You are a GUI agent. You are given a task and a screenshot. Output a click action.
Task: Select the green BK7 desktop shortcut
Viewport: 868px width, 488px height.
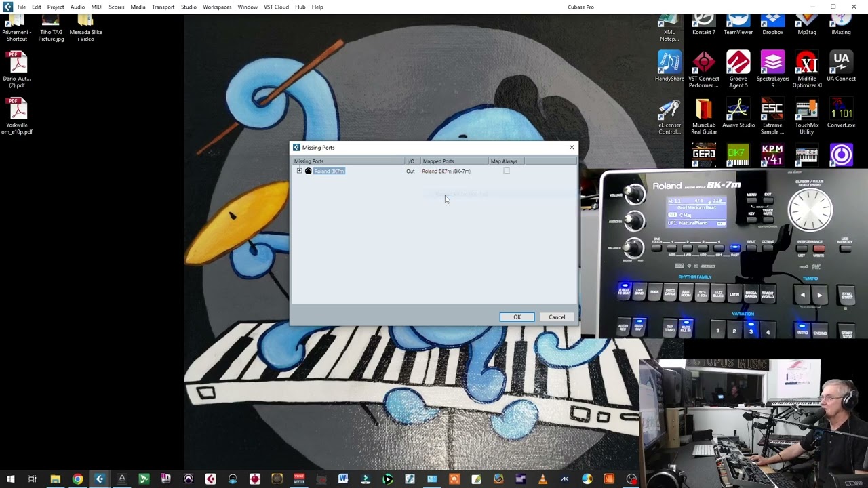click(x=738, y=155)
